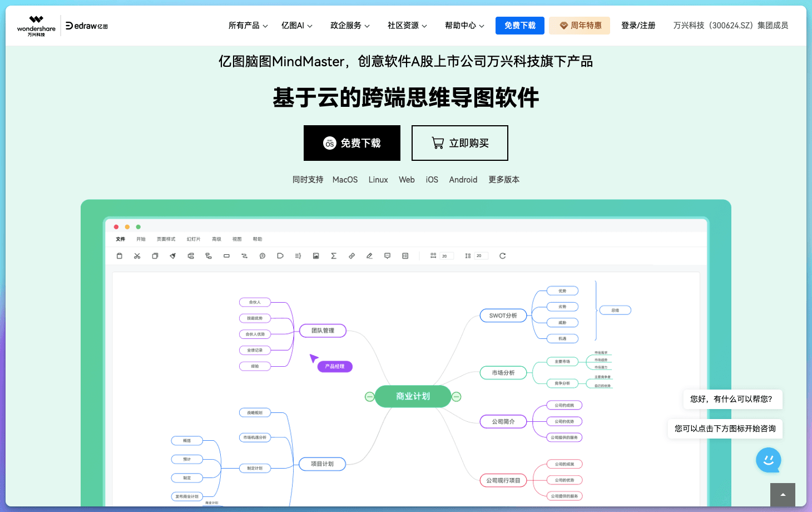Click the vertical spacing icon
The width and height of the screenshot is (812, 512).
(x=468, y=256)
